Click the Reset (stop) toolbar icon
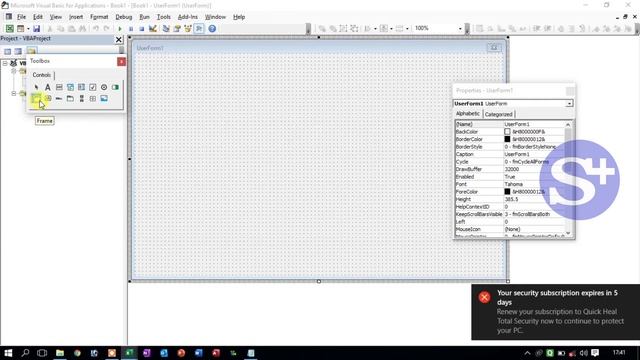 point(142,29)
